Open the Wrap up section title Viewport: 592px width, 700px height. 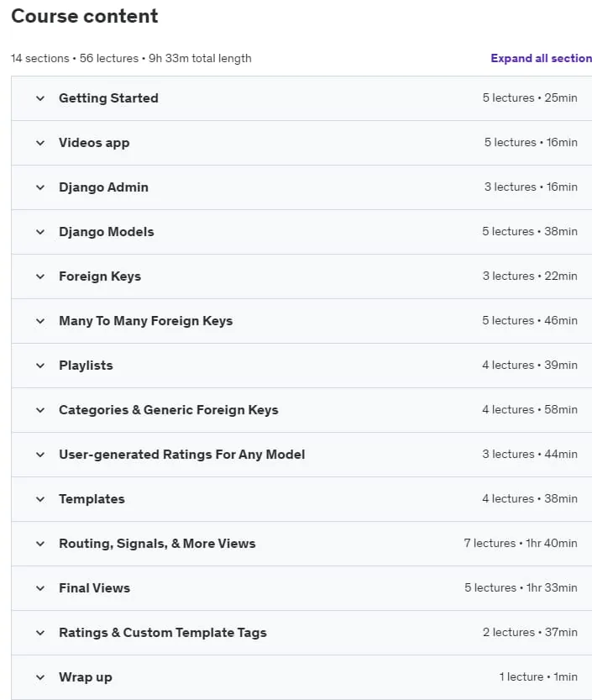(x=86, y=677)
